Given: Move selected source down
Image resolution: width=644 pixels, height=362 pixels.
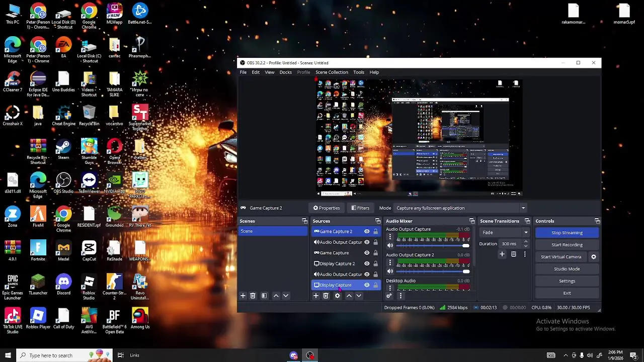Looking at the screenshot, I should point(359,296).
